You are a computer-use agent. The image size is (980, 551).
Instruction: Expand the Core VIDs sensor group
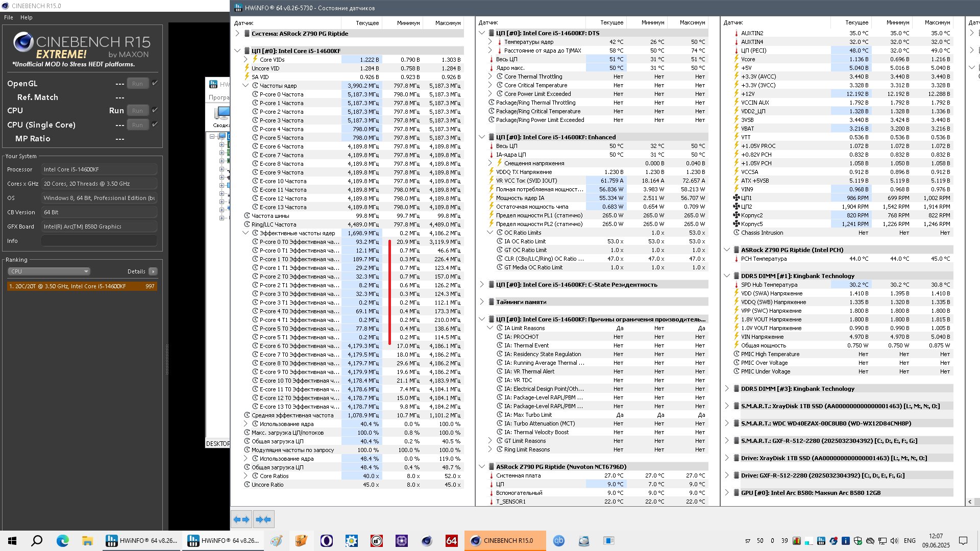click(x=246, y=60)
